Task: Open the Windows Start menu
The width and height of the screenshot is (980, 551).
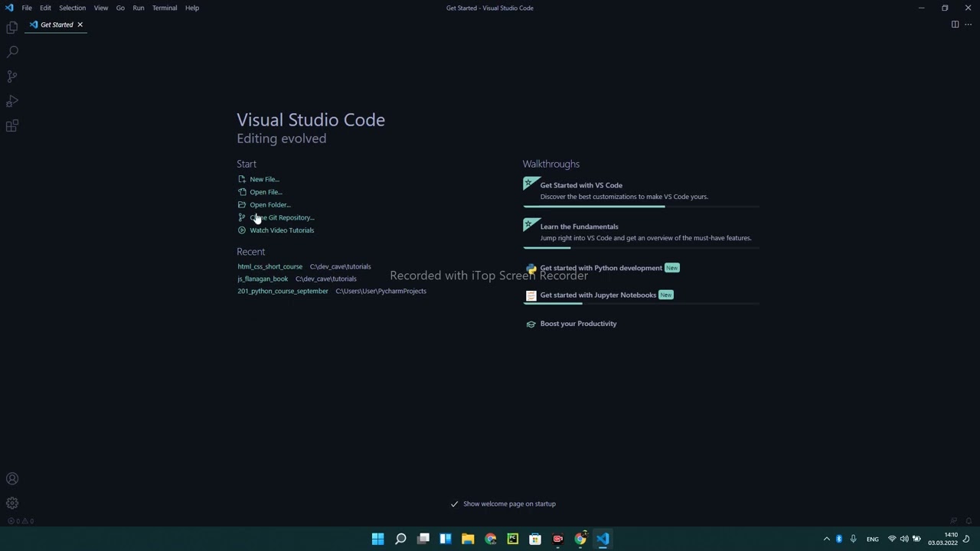Action: pyautogui.click(x=377, y=539)
